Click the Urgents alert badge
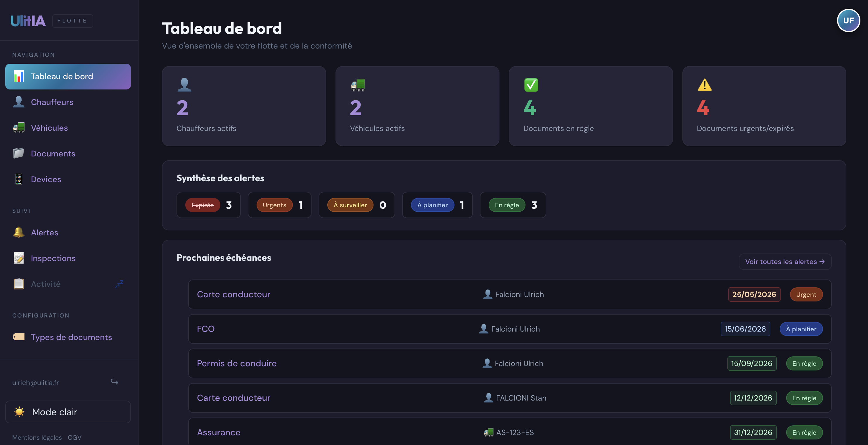This screenshot has height=445, width=868. click(274, 205)
